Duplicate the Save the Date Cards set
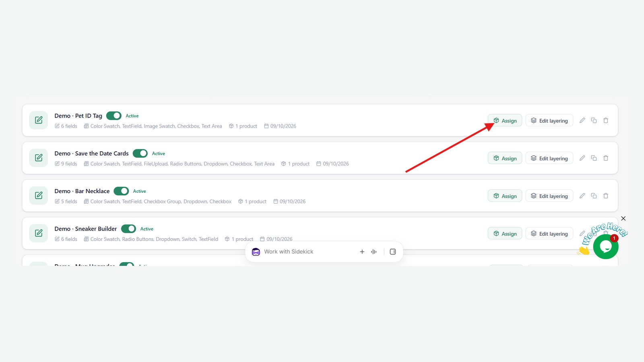This screenshot has width=644, height=362. click(x=594, y=158)
